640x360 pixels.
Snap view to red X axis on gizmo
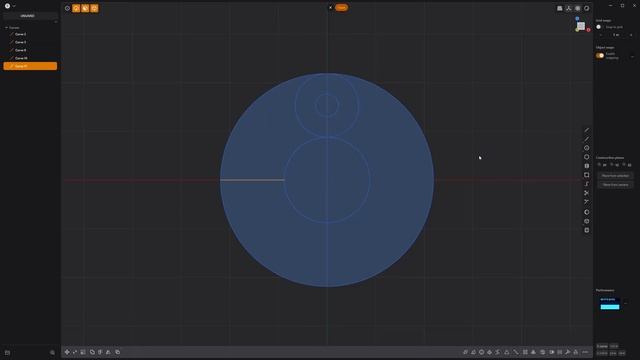588,30
